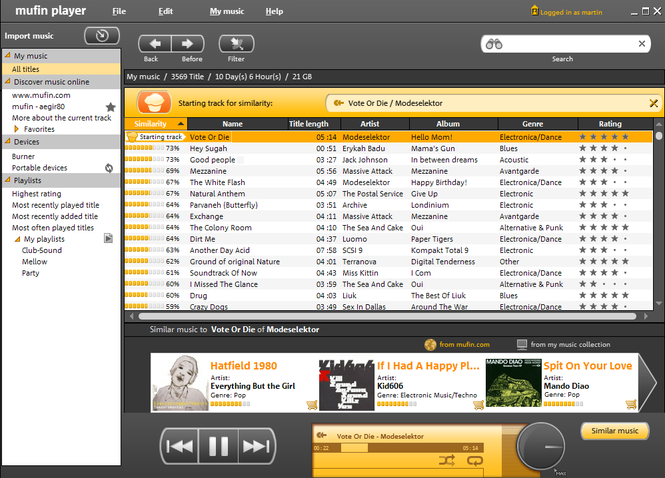665x478 pixels.
Task: Click the login status icon
Action: tap(534, 11)
